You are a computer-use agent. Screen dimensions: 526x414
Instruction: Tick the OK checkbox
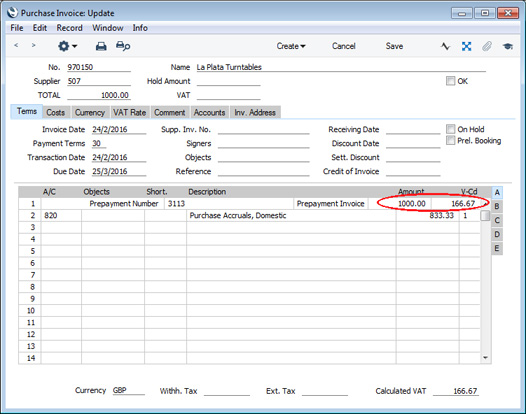pyautogui.click(x=450, y=81)
